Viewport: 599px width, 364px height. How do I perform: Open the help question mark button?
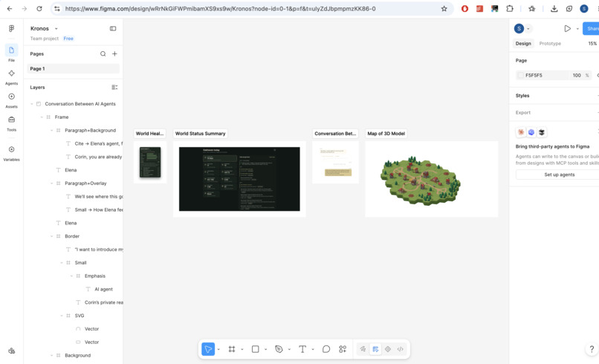click(x=592, y=348)
